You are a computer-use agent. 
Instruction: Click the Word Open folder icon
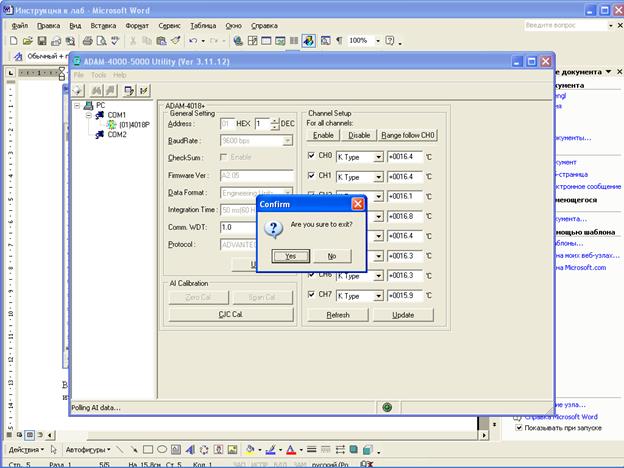coord(27,41)
